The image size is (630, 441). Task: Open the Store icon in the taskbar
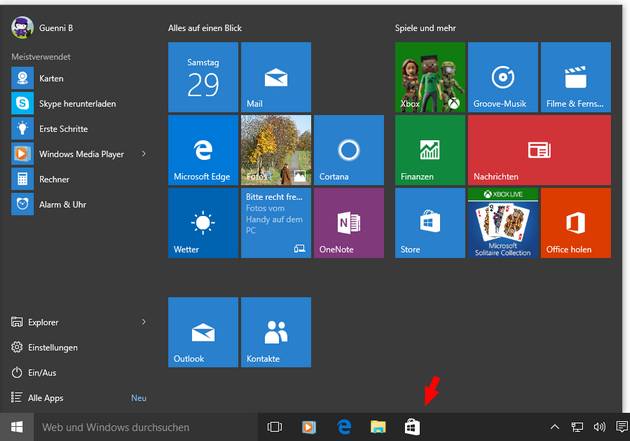(x=412, y=427)
